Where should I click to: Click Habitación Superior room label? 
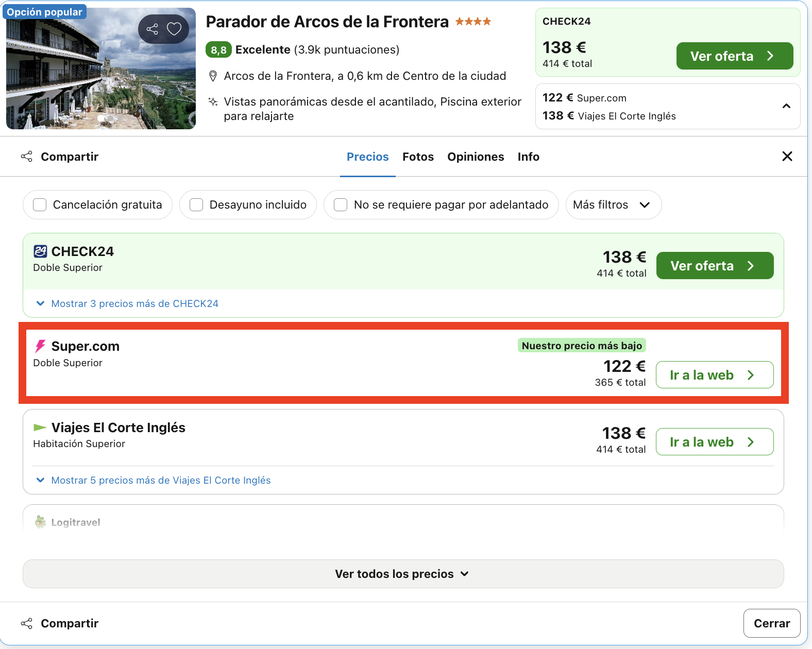[x=79, y=444]
